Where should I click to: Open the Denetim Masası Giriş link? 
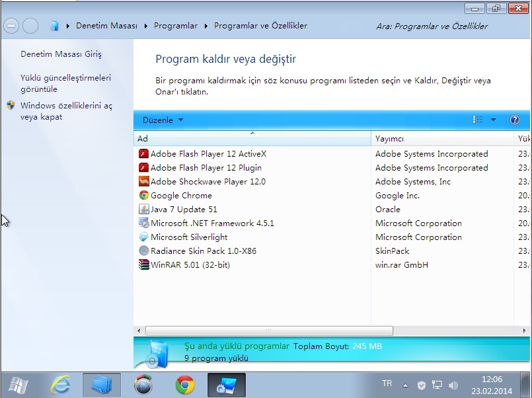pos(61,54)
